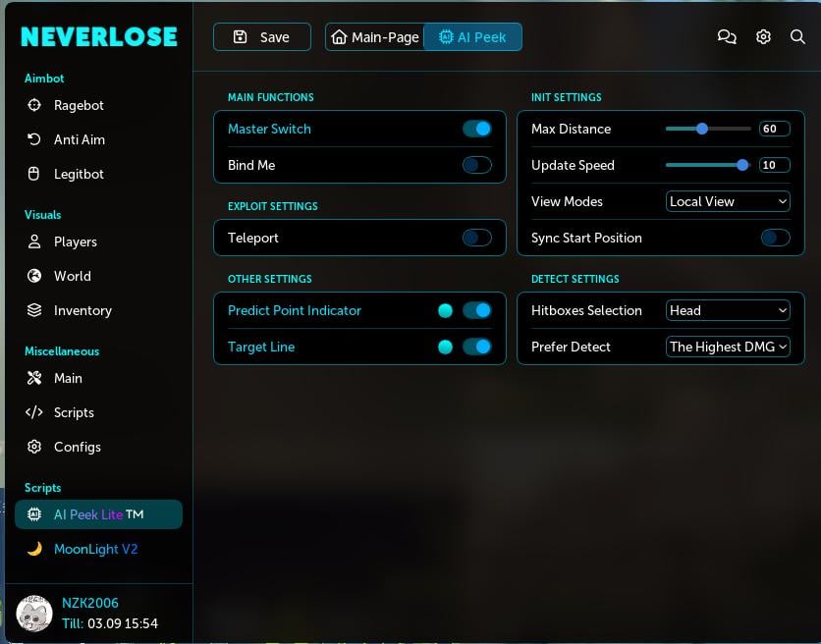Viewport: 821px width, 644px height.
Task: Select the World globe icon
Action: pyautogui.click(x=32, y=276)
